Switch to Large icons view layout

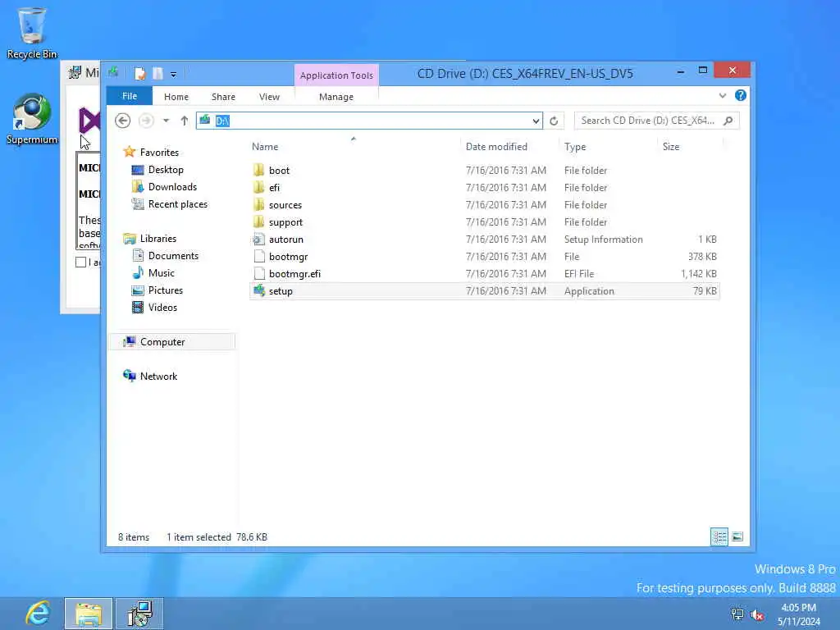point(737,536)
